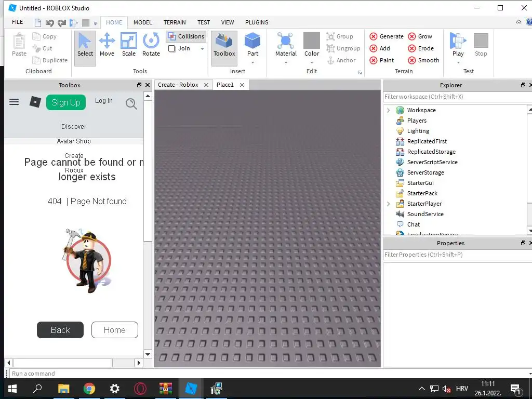Switch to the TEST ribbon tab

point(204,22)
